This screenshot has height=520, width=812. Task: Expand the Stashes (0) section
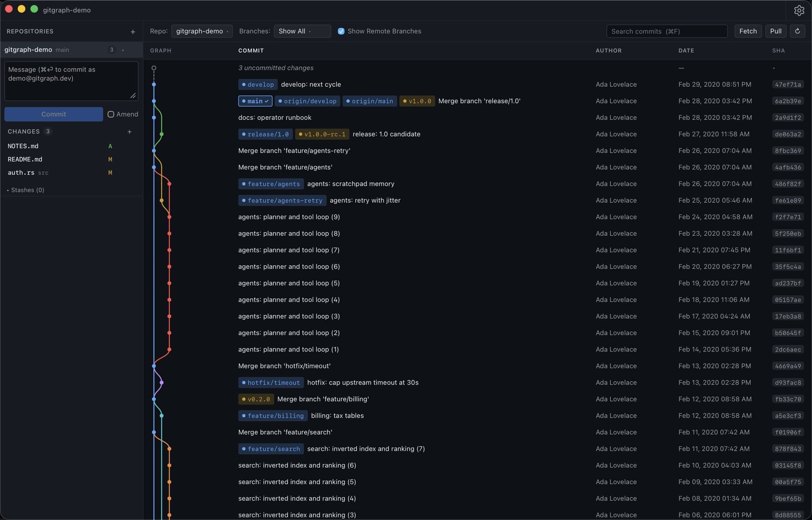(x=26, y=190)
